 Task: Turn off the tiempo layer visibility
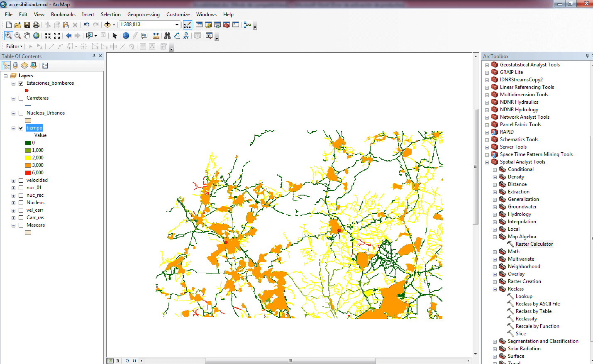coord(21,128)
